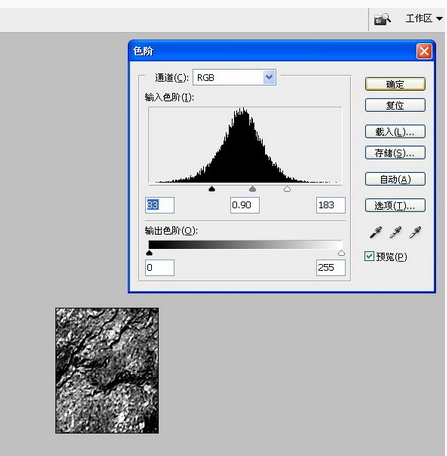Click the 载入(L)... load button
This screenshot has width=447, height=456.
click(x=395, y=132)
